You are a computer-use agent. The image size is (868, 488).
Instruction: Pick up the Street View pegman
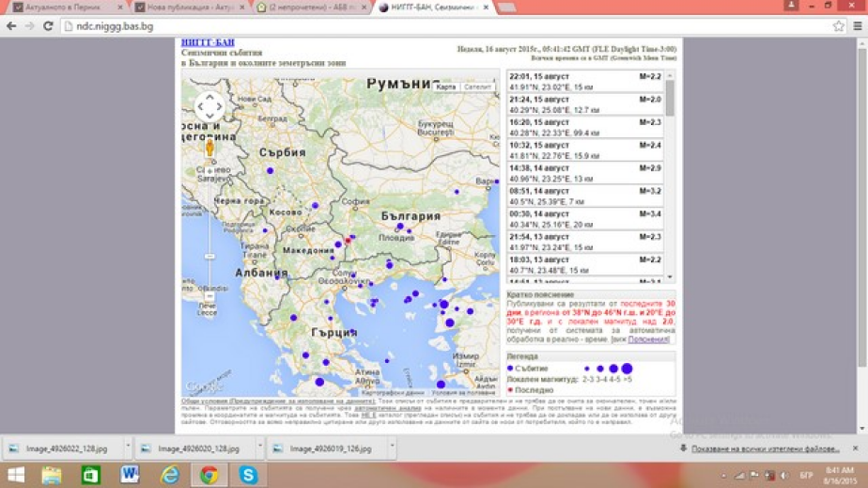coord(209,148)
